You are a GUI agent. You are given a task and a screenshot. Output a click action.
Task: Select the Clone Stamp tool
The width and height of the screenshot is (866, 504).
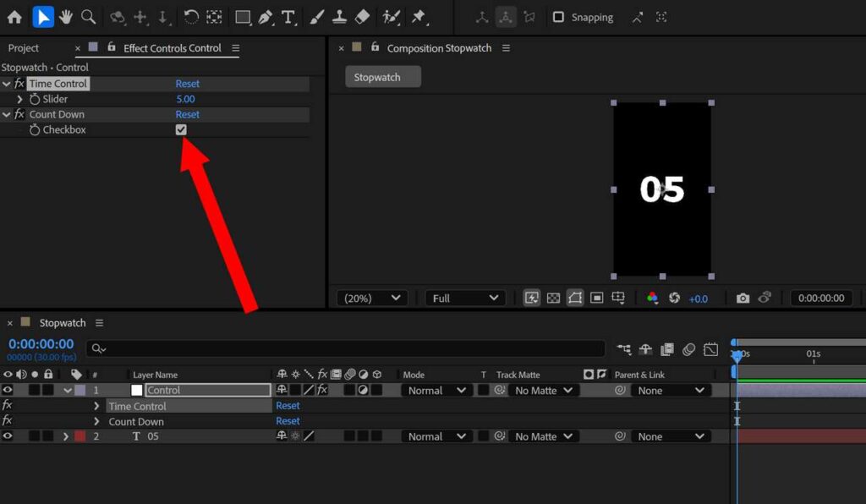[x=339, y=17]
